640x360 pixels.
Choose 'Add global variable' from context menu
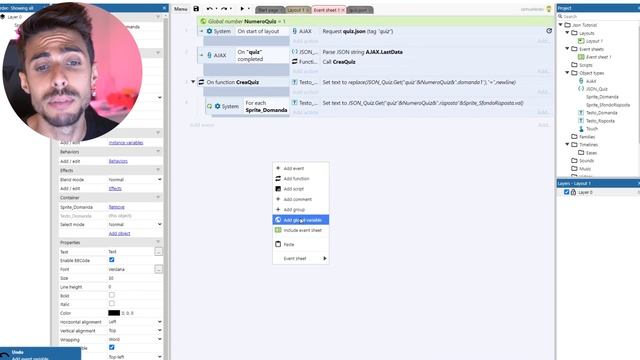tap(301, 220)
